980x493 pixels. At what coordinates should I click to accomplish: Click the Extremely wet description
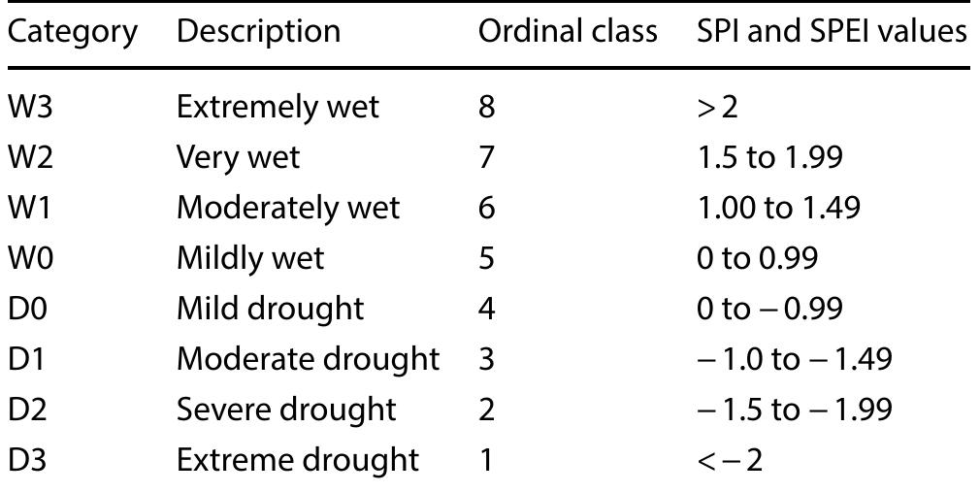(x=278, y=106)
